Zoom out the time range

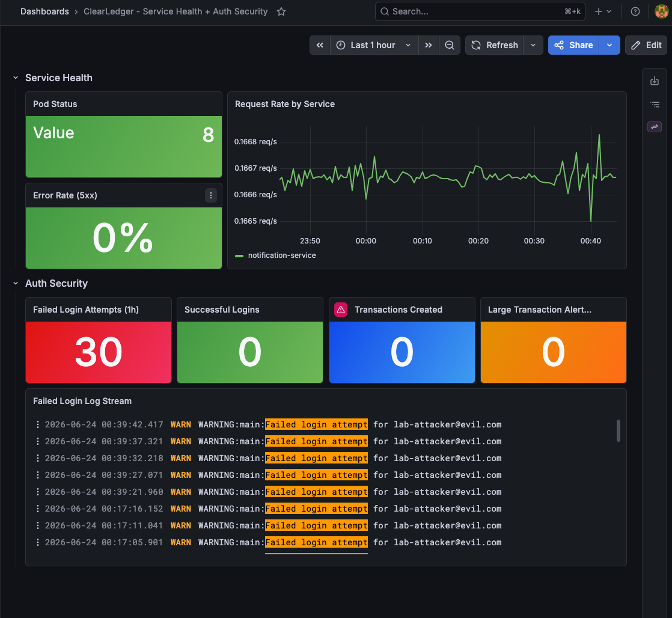point(449,45)
